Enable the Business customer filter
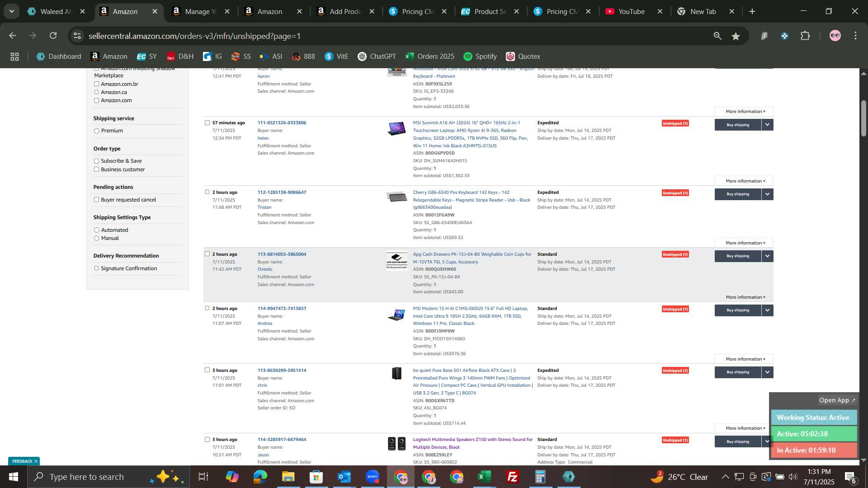This screenshot has width=868, height=488. coord(96,169)
